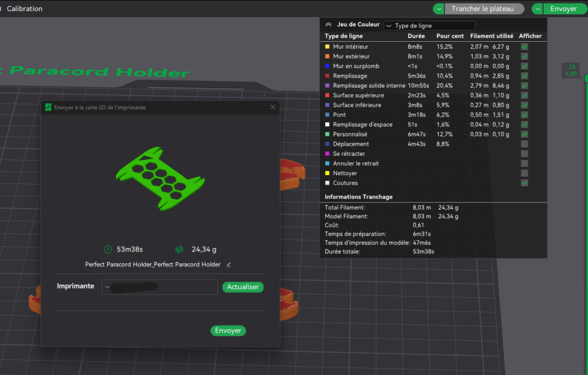
Task: Hide Surface inférieure lines via its checkbox
Action: point(524,105)
